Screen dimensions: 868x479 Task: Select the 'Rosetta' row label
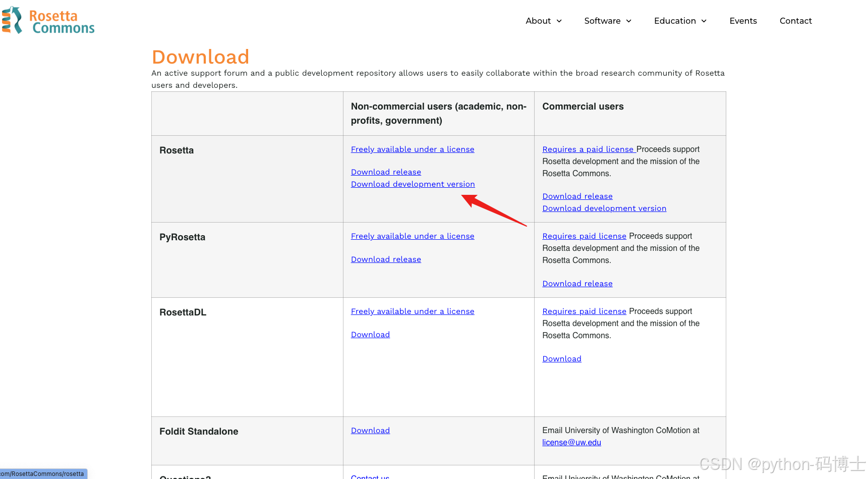pos(177,150)
